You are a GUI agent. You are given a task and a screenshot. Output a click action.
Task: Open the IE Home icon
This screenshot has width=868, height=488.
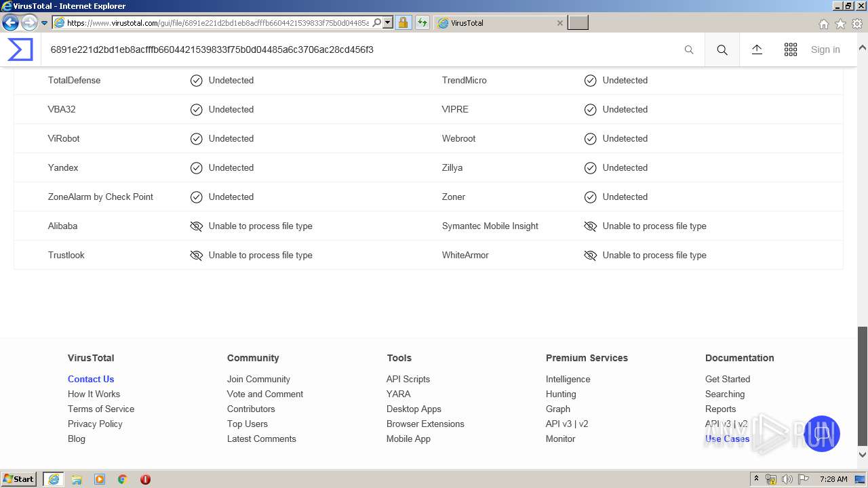tap(823, 24)
